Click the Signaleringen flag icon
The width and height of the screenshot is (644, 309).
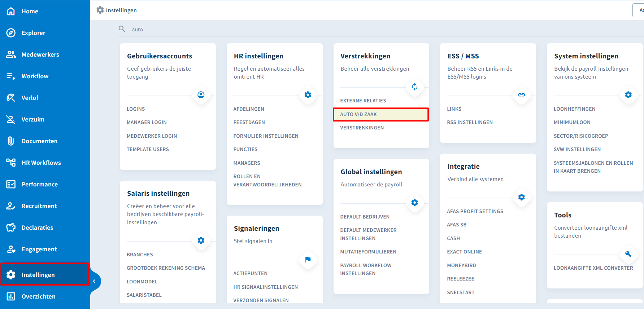[x=308, y=260]
